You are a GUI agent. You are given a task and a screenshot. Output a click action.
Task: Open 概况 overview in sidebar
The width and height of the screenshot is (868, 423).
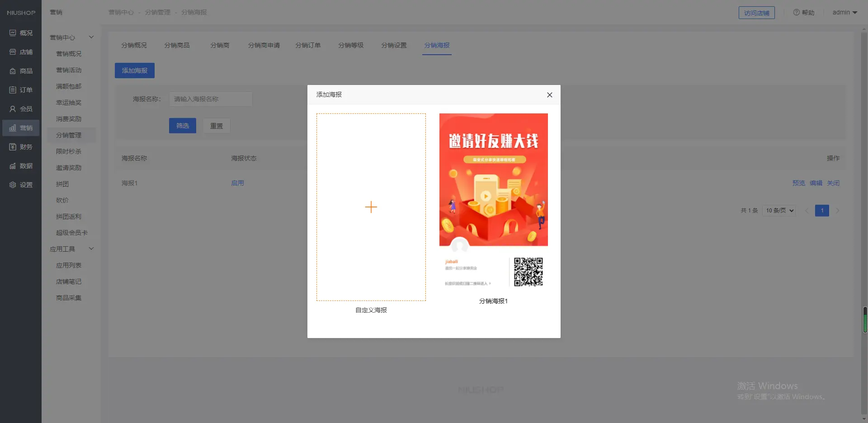point(21,33)
